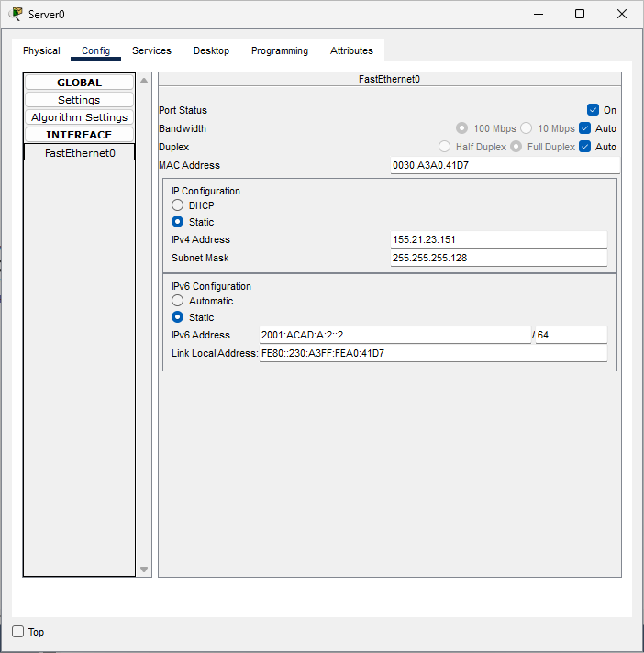Screen dimensions: 644x653
Task: Open the Programming tab
Action: (x=280, y=50)
